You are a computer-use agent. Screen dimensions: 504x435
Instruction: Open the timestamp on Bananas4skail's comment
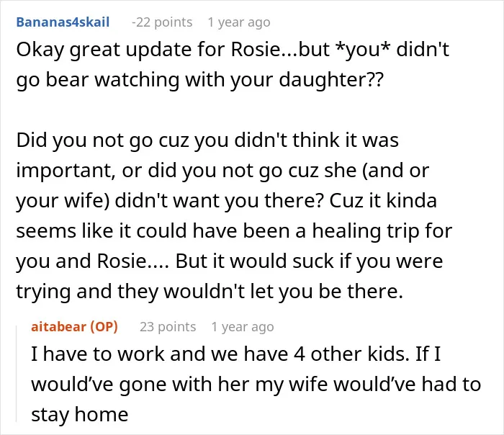pyautogui.click(x=239, y=22)
